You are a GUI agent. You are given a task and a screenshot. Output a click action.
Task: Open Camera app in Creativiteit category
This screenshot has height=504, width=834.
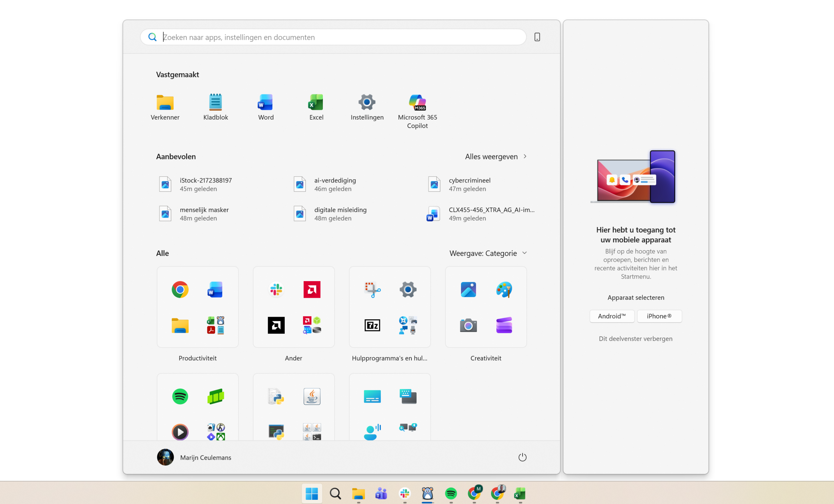pos(468,325)
